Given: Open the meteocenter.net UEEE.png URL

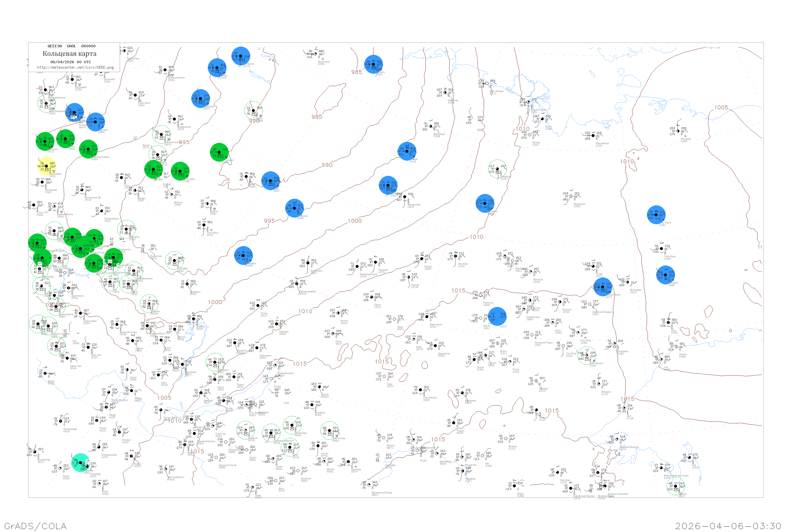Looking at the screenshot, I should [x=75, y=67].
